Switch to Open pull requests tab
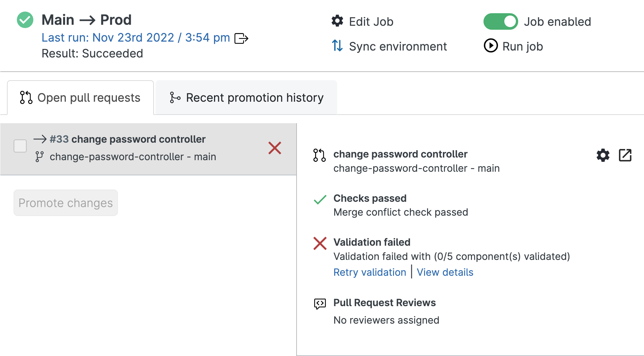Viewport: 644px width, 356px height. (x=80, y=98)
